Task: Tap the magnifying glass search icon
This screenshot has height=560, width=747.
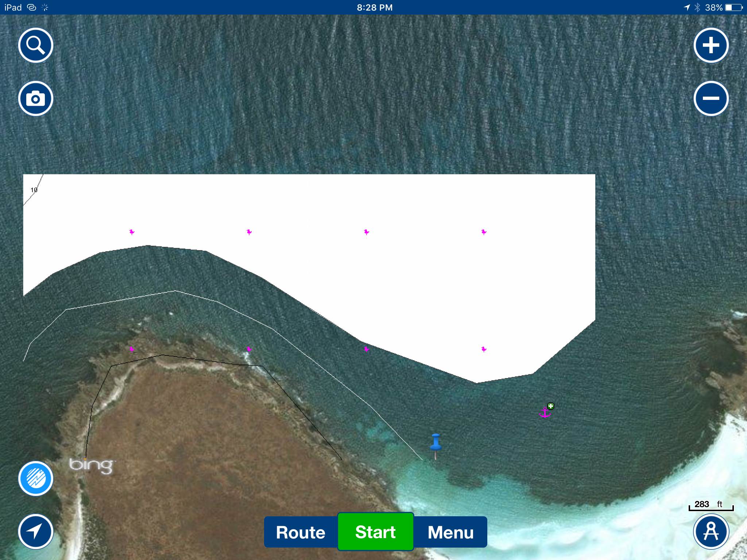Action: (36, 45)
